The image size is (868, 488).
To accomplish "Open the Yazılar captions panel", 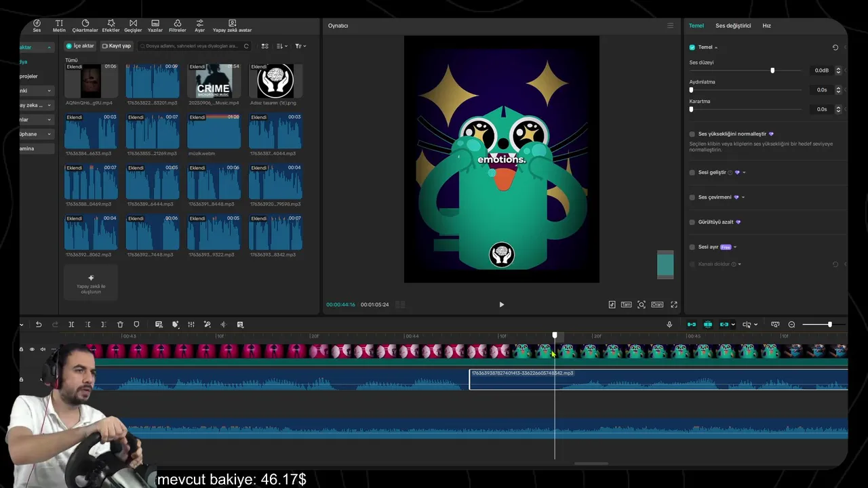I will pos(155,26).
